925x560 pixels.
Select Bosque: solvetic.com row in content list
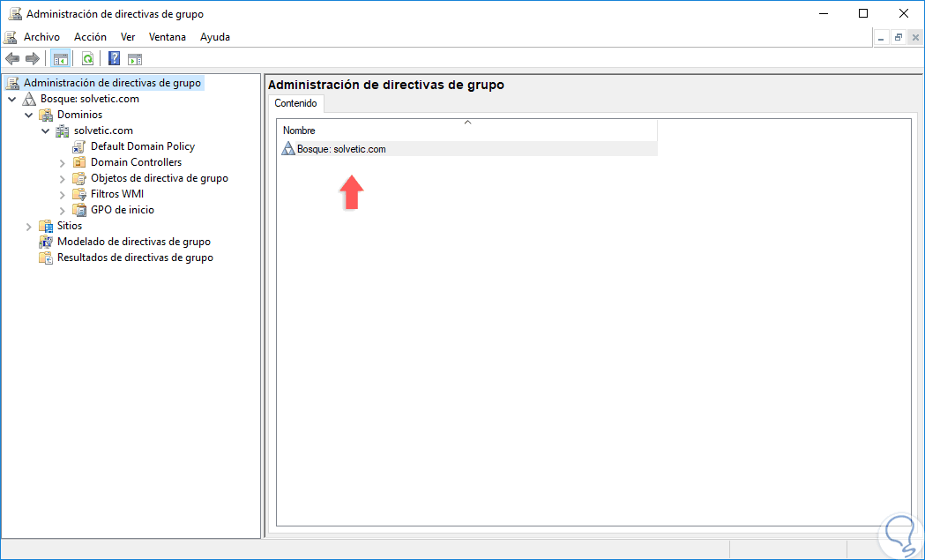click(467, 149)
